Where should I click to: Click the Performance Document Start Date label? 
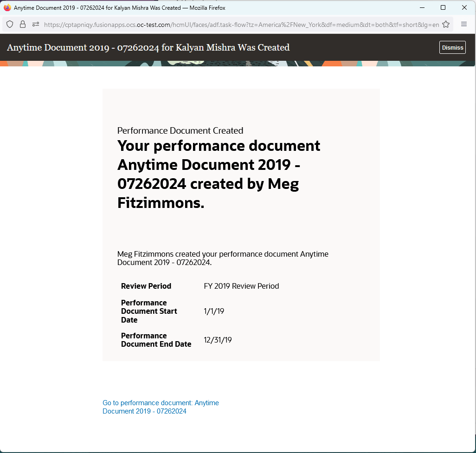(x=148, y=311)
